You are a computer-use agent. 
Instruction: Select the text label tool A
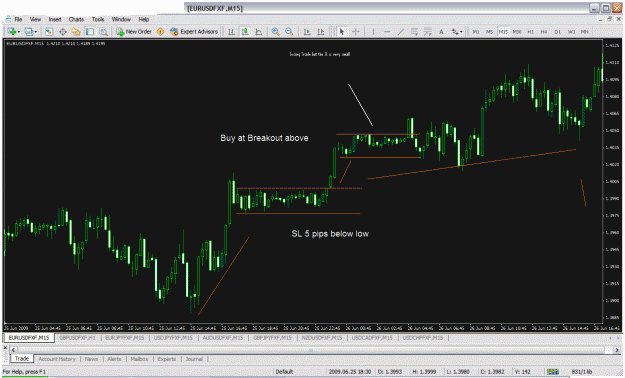click(x=441, y=32)
